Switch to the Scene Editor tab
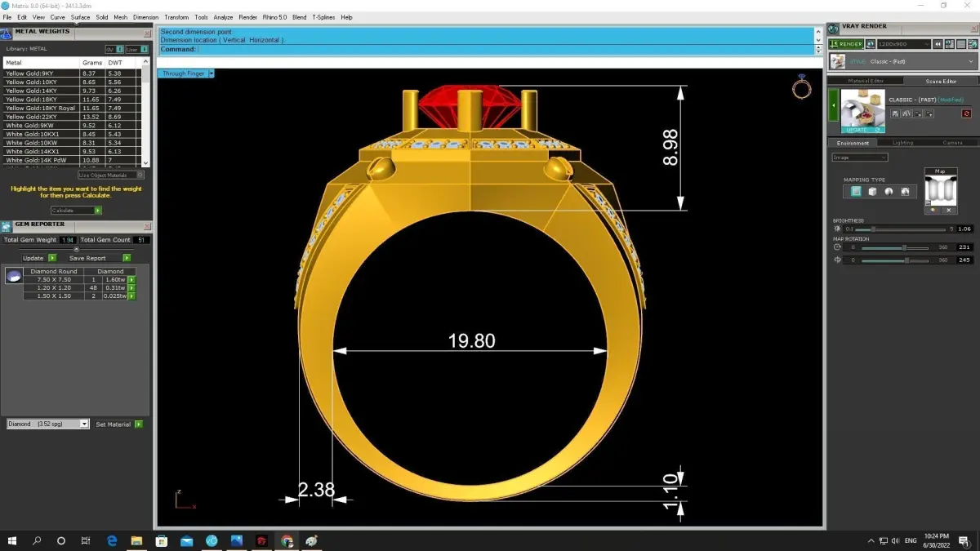 [941, 81]
